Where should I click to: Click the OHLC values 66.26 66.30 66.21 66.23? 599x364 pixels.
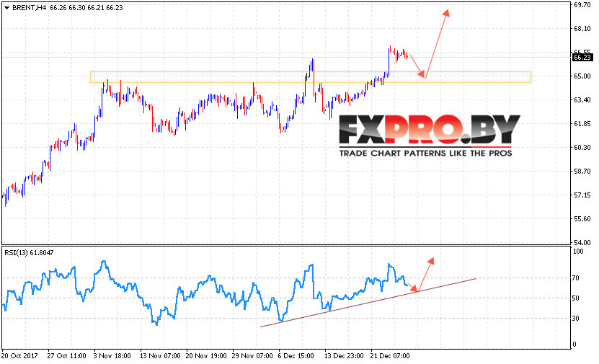[x=86, y=8]
